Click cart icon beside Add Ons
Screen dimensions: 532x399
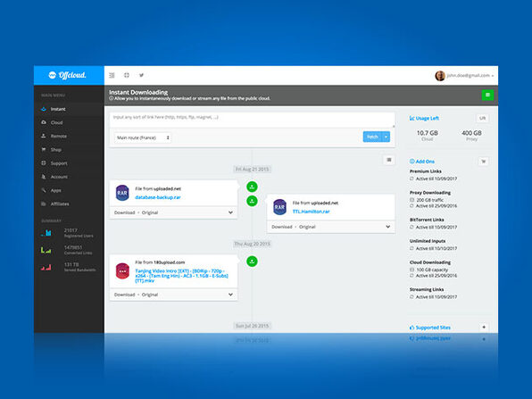(484, 162)
